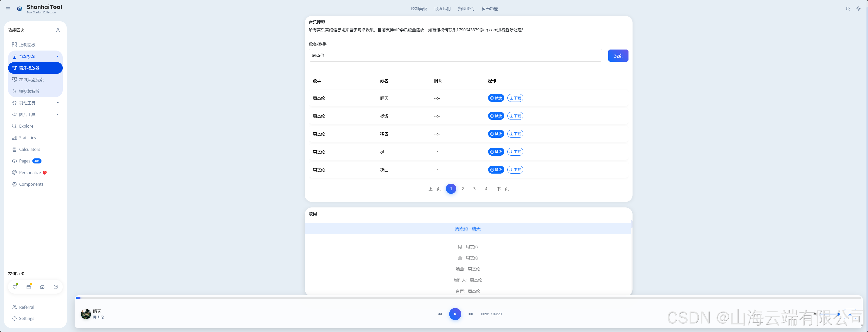The height and width of the screenshot is (332, 868).
Task: Toggle the sidebar hamburger menu
Action: click(x=8, y=9)
